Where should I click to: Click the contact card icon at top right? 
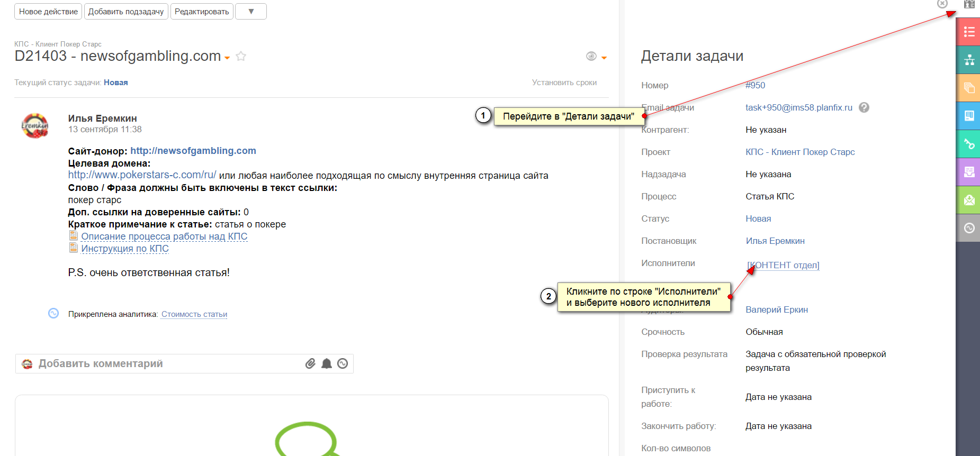[969, 4]
